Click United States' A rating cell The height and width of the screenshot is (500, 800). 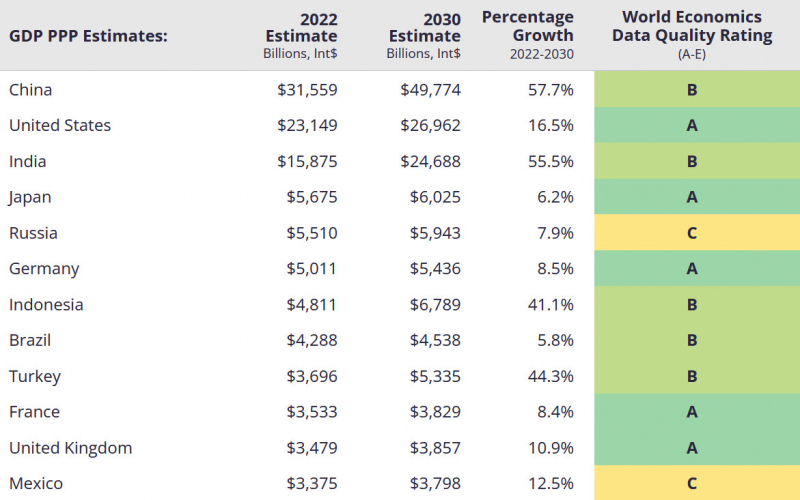point(697,125)
